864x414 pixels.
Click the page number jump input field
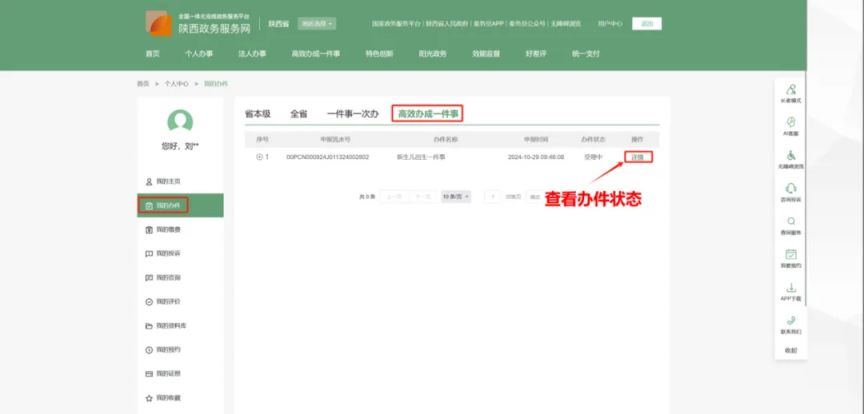(x=493, y=197)
